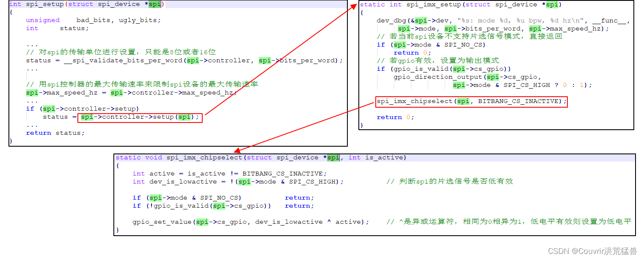
Task: Select the highlighted spi parameter in spi_setup
Action: click(x=154, y=4)
